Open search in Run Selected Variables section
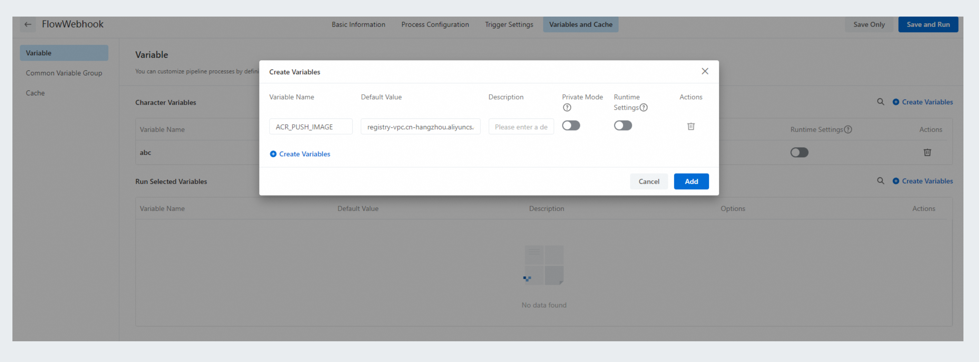Viewport: 980px width, 362px height. tap(880, 181)
